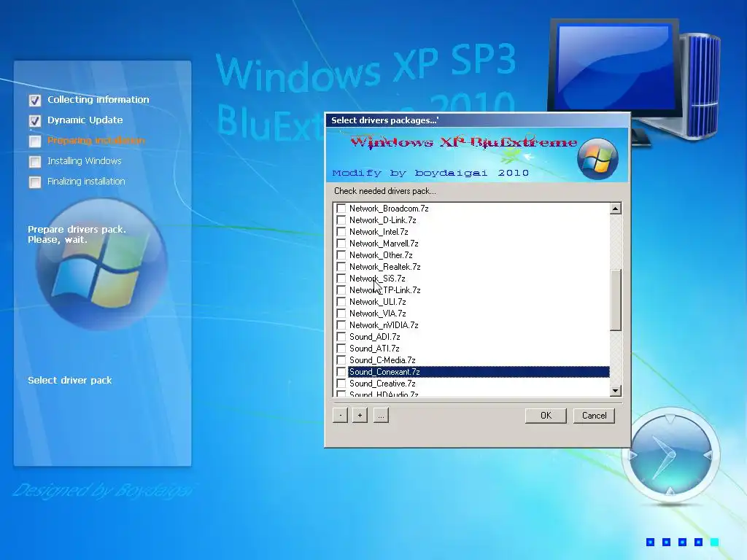The width and height of the screenshot is (747, 560).
Task: Check the Network_Marvell.7z box
Action: click(x=341, y=244)
